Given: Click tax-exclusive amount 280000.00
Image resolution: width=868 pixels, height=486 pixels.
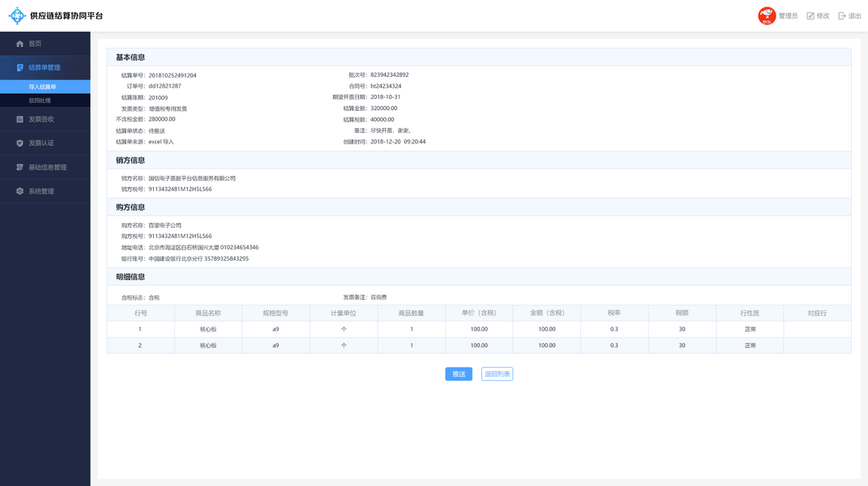Looking at the screenshot, I should (x=161, y=119).
